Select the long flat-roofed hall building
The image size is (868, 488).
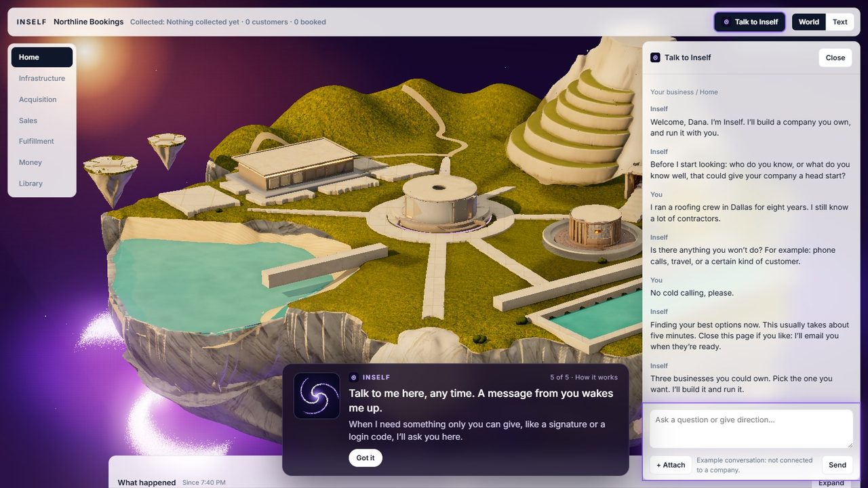click(x=296, y=163)
